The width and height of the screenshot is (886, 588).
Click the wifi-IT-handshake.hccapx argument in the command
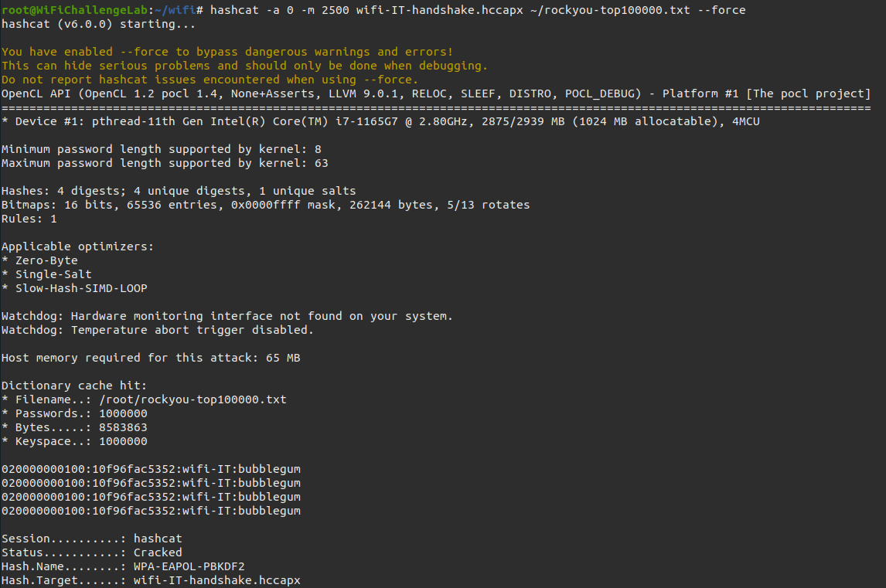click(440, 10)
